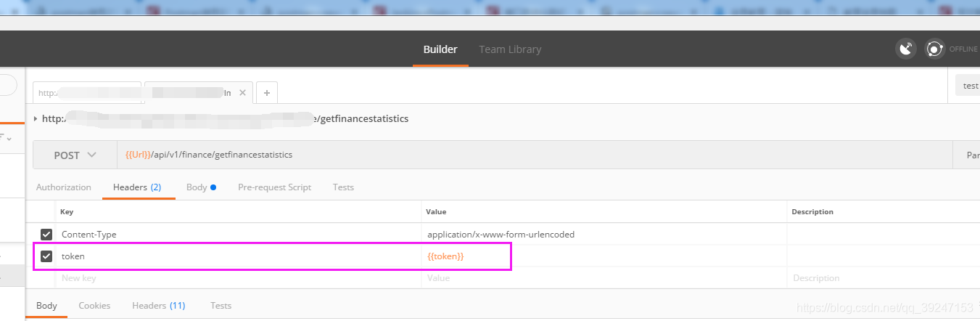Open the response Headers (11) tab
The width and height of the screenshot is (980, 321).
tap(158, 306)
